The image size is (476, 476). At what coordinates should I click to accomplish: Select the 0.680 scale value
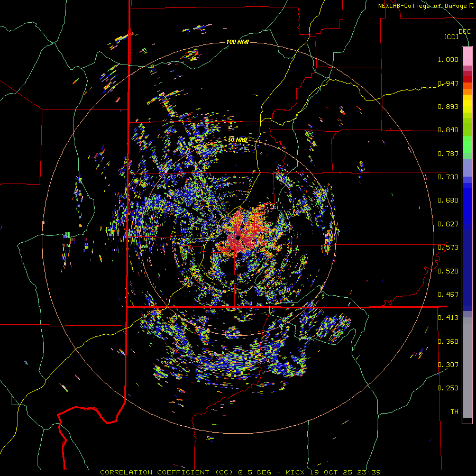[448, 200]
